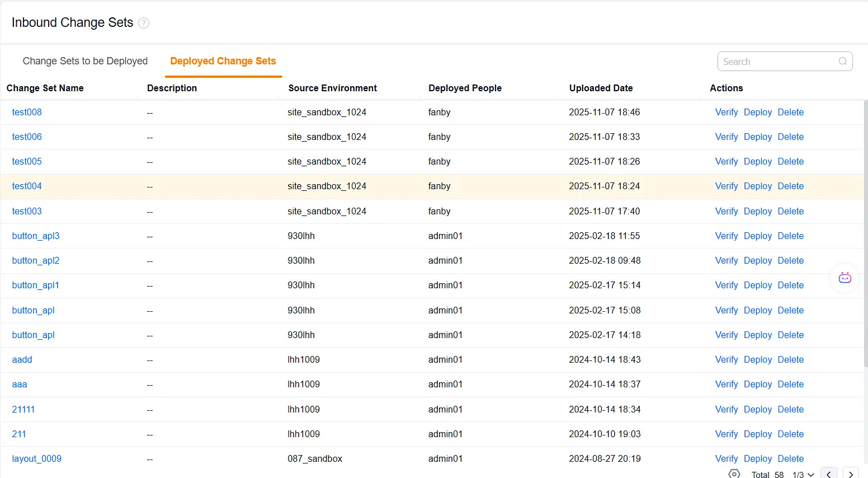Select the 087_sandbox source environment cell
Image resolution: width=868 pixels, height=478 pixels.
(315, 458)
